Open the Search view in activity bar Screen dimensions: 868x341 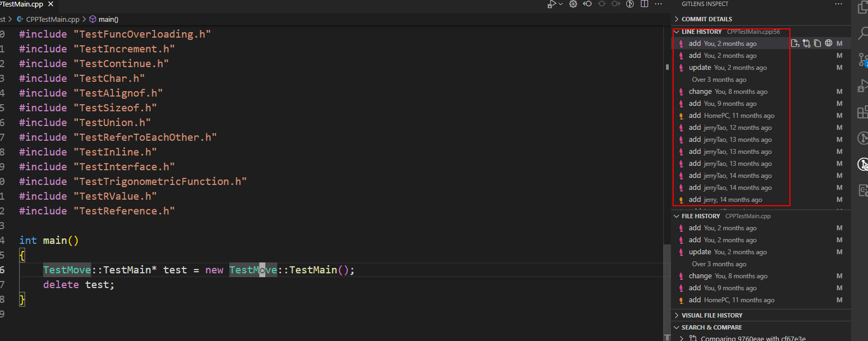[x=863, y=33]
